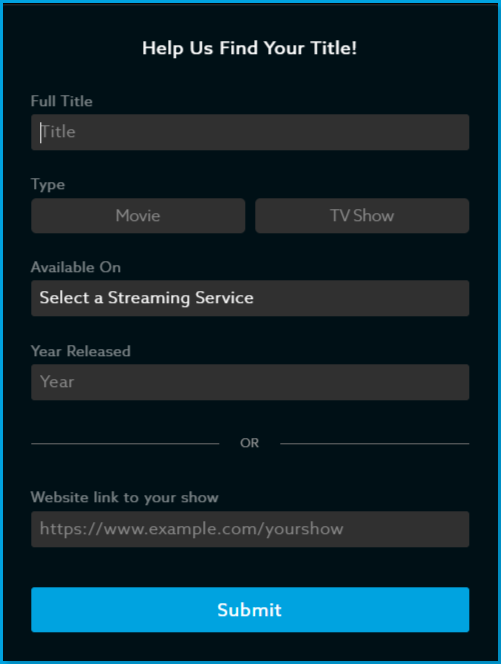Click the 'Full Title' label
This screenshot has height=664, width=501.
(x=61, y=101)
